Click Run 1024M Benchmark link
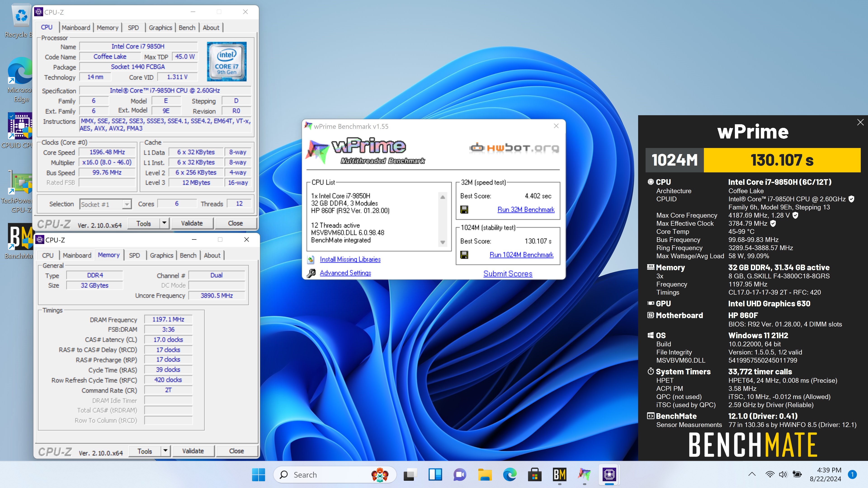The image size is (868, 488). [521, 255]
